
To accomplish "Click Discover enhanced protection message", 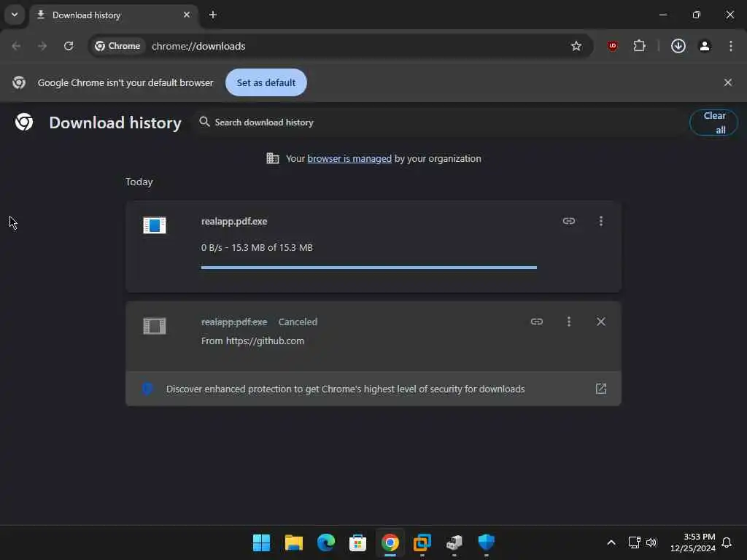I will (345, 389).
